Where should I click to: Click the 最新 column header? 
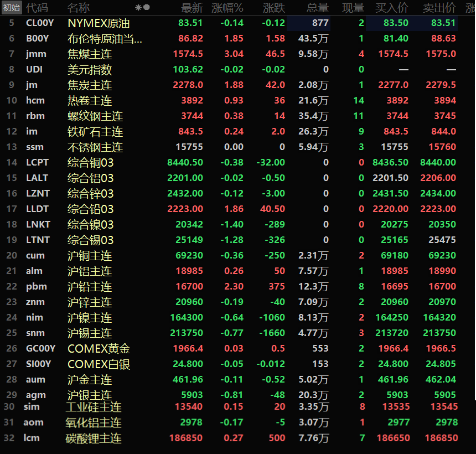pyautogui.click(x=192, y=8)
